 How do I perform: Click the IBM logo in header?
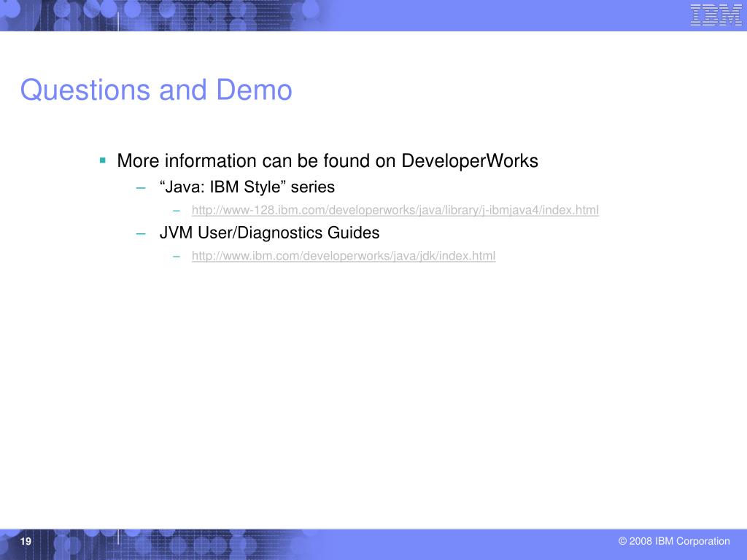[x=716, y=15]
